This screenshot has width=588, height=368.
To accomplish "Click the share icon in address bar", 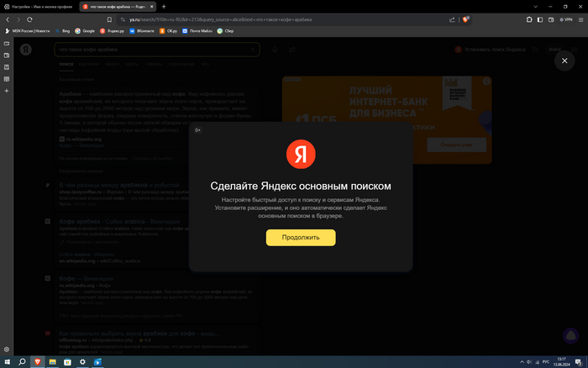I will tap(452, 19).
